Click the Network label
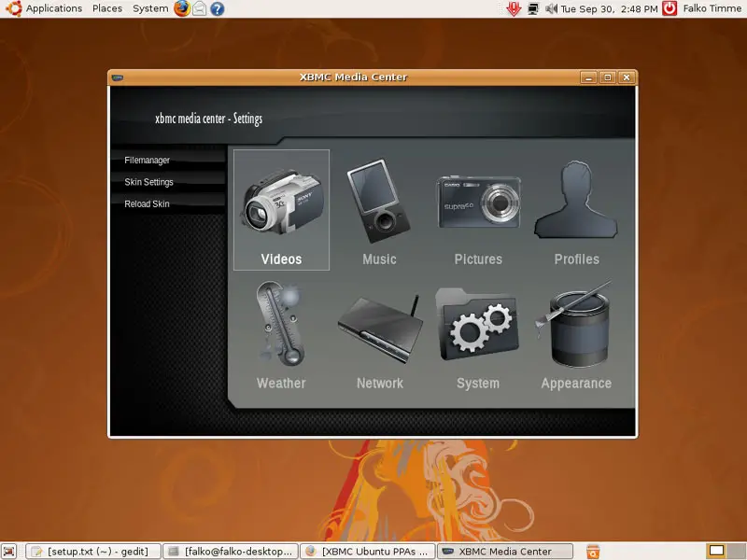747x560 pixels. point(380,384)
